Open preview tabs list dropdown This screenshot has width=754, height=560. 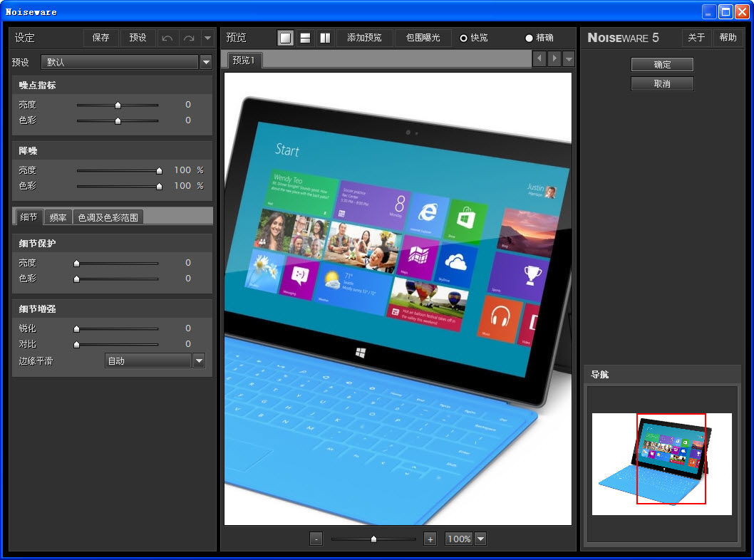(569, 58)
